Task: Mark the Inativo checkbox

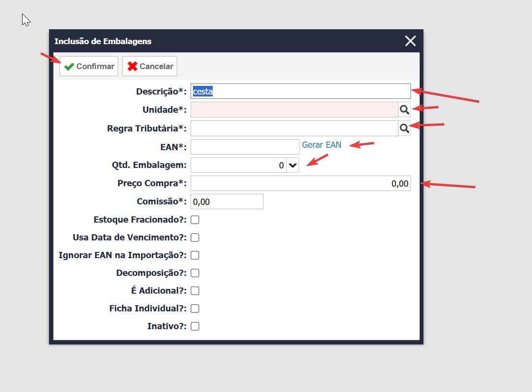Action: tap(195, 326)
